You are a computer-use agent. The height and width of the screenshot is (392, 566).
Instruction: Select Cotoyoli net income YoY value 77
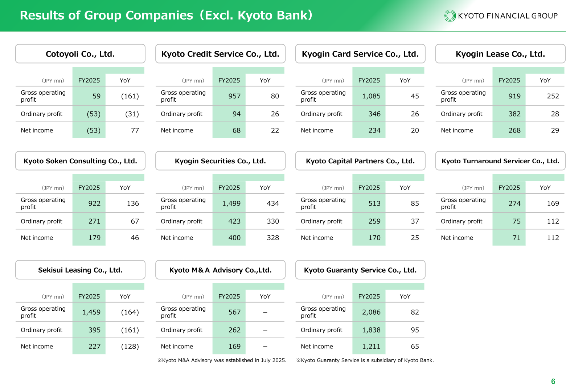(x=135, y=130)
